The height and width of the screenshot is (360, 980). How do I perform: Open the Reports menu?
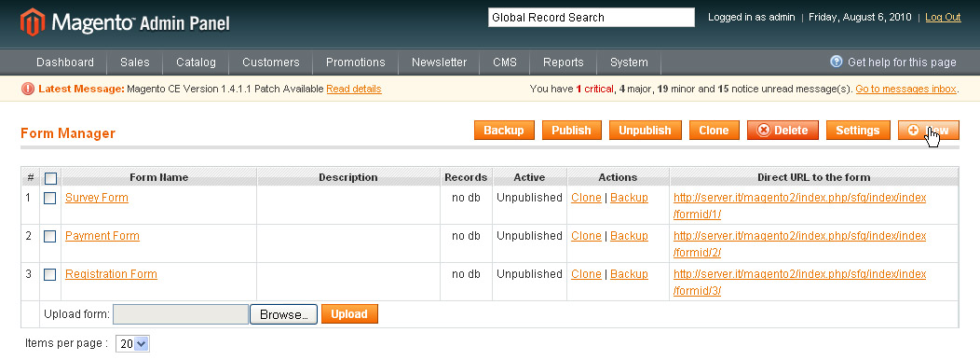(x=563, y=62)
